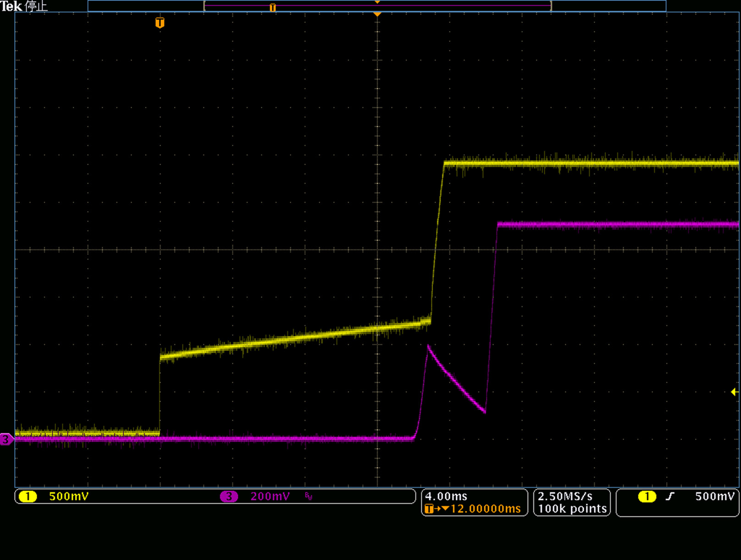The height and width of the screenshot is (560, 741).
Task: Click the orange T icon in delay readout
Action: click(x=429, y=509)
